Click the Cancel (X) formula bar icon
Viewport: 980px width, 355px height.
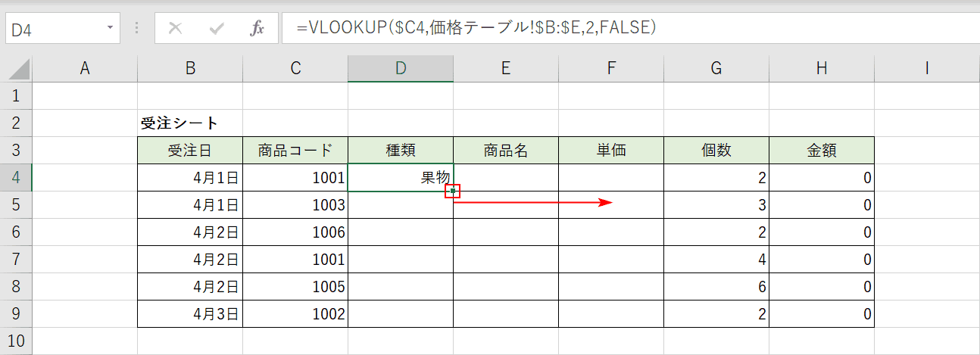coord(175,29)
